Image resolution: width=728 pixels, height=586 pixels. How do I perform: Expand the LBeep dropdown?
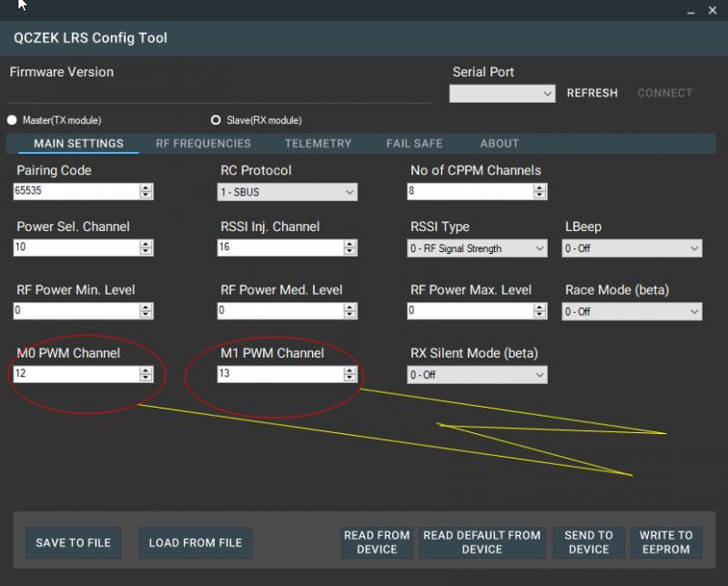point(632,248)
